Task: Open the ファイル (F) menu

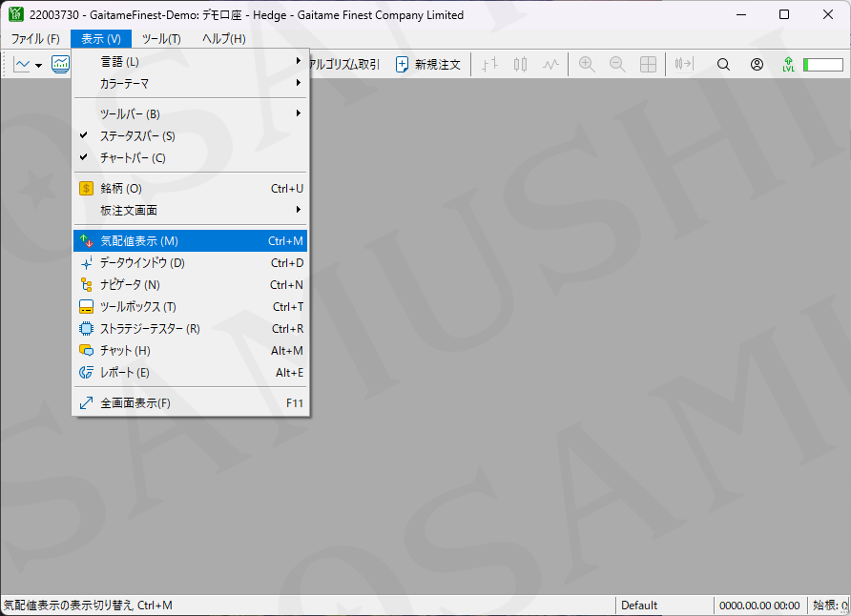Action: pos(35,39)
